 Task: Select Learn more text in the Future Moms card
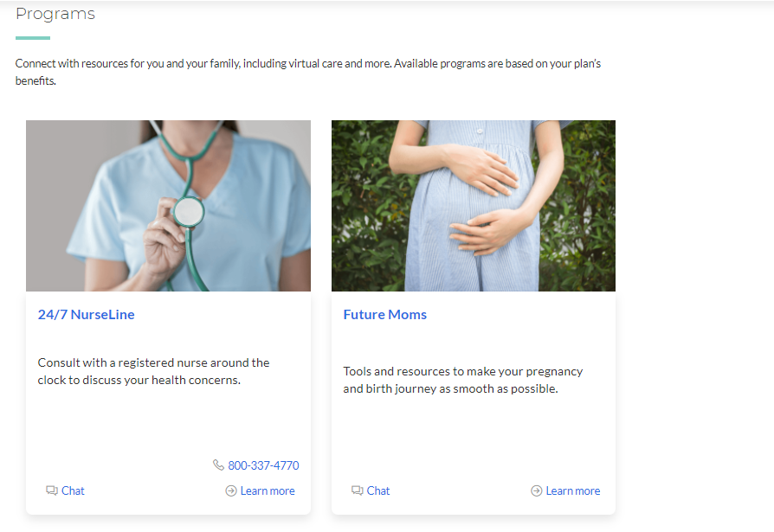click(573, 490)
